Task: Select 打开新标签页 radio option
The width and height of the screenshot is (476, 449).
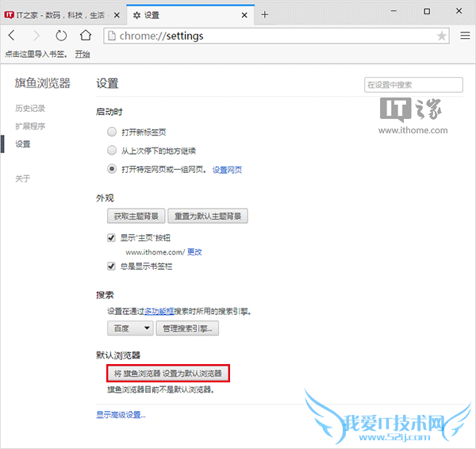Action: pos(112,132)
